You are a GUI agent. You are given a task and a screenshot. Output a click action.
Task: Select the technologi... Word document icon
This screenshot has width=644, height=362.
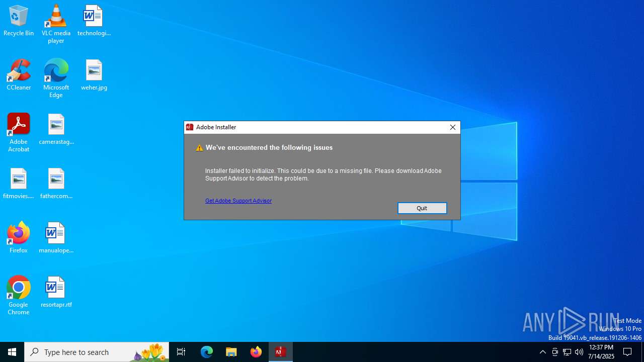(94, 21)
